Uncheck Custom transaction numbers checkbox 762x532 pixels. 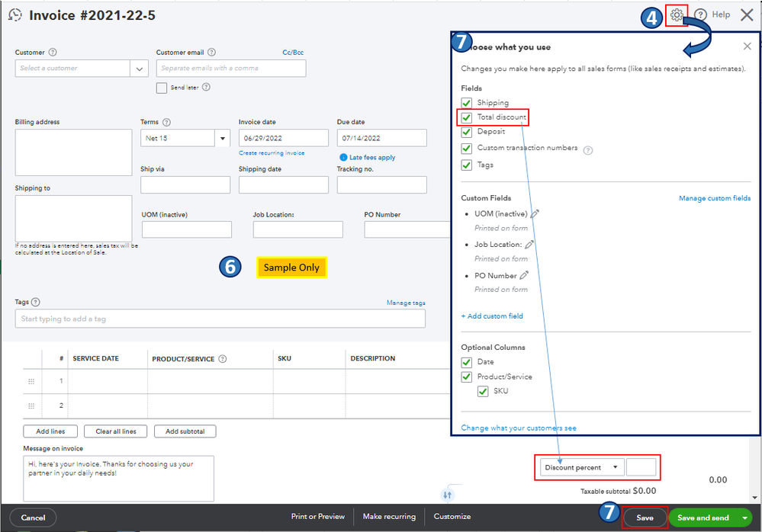pos(467,148)
